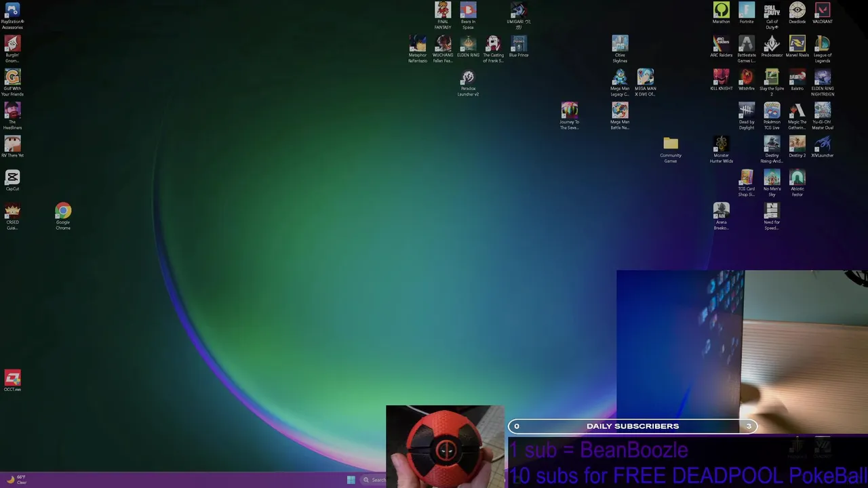This screenshot has height=488, width=868.
Task: Open Battlestate Games Launcher icon
Action: tap(747, 49)
